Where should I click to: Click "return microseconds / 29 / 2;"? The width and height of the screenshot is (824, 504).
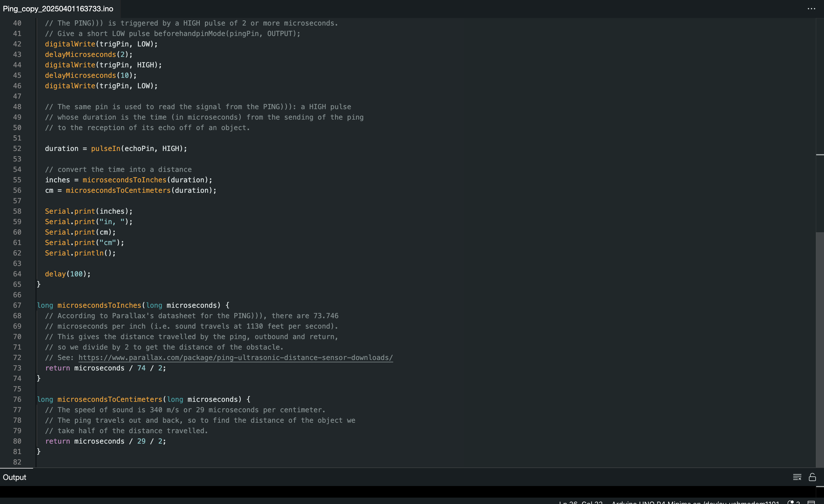click(x=106, y=441)
